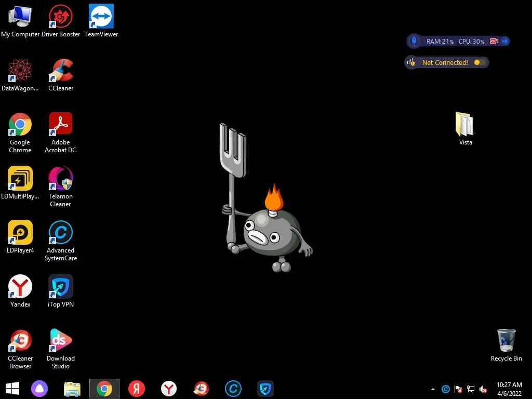
Task: Select the Recycle Bin icon
Action: pyautogui.click(x=506, y=345)
